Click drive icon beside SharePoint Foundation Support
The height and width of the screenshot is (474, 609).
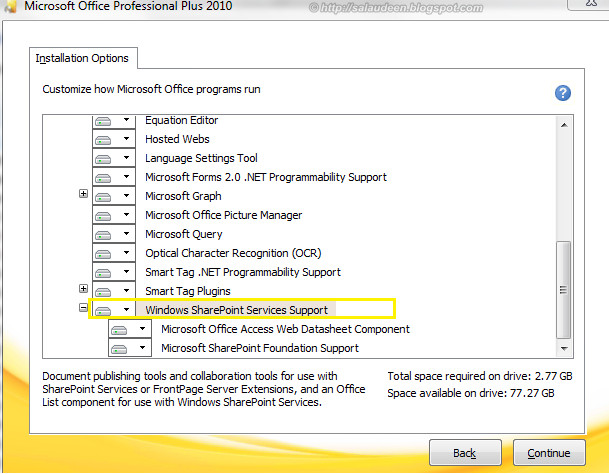click(119, 349)
